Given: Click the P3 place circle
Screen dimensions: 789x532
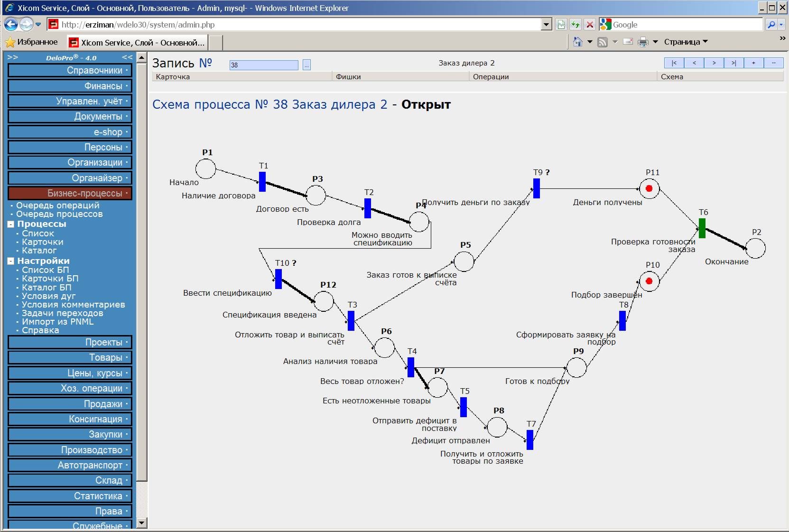Looking at the screenshot, I should [316, 195].
